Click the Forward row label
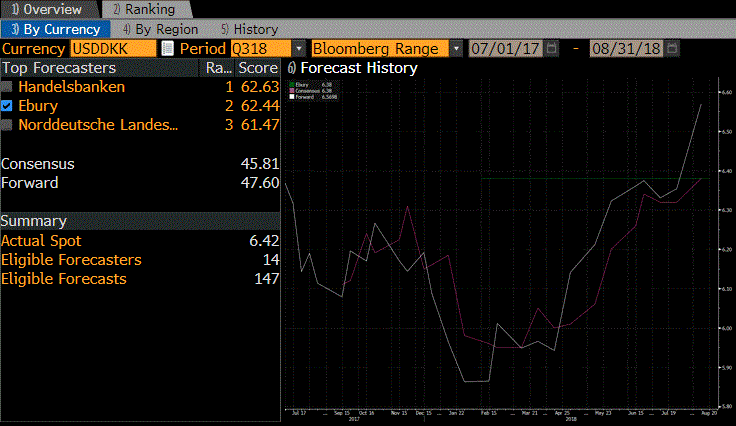The height and width of the screenshot is (426, 736). point(30,183)
